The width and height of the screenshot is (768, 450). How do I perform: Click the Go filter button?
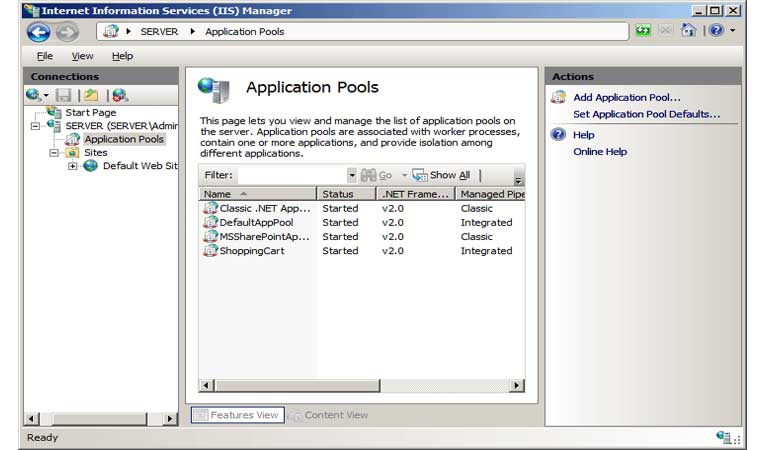376,175
